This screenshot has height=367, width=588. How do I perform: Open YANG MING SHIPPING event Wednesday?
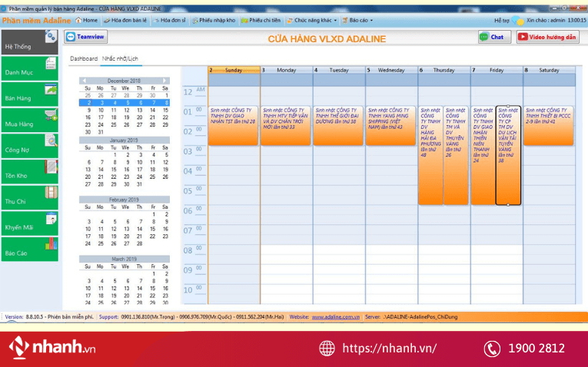[390, 126]
